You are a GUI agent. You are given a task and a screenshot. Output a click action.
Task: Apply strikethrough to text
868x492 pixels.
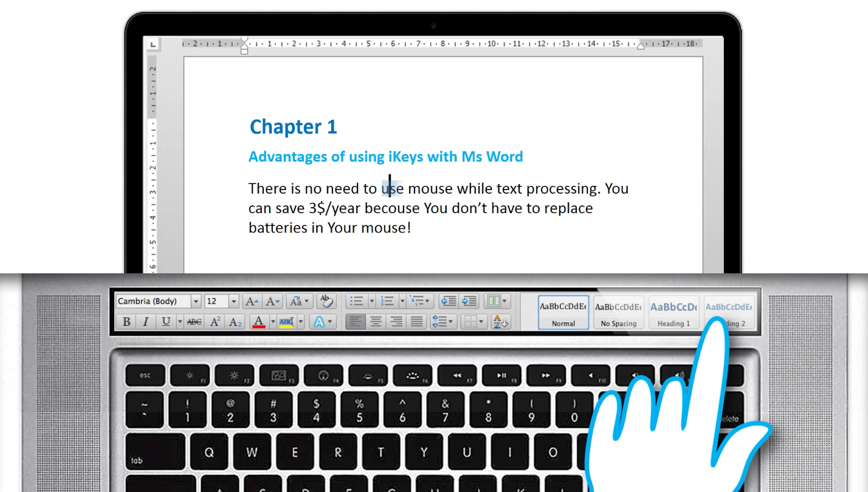click(195, 322)
